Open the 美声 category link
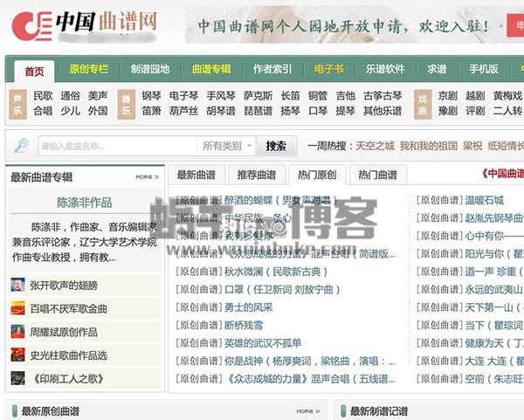The image size is (524, 420). tap(98, 96)
